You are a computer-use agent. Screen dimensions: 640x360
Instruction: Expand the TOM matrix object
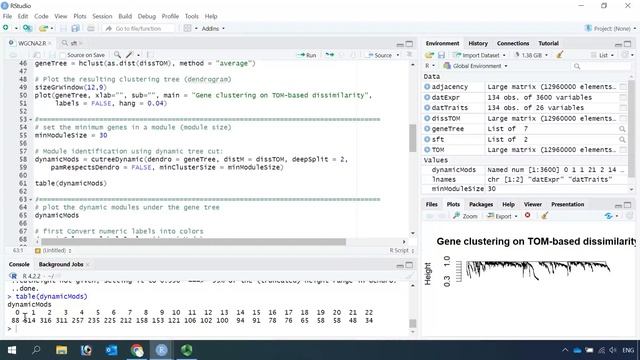pyautogui.click(x=427, y=150)
